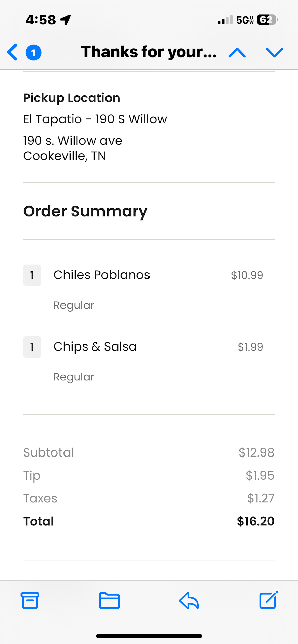Go to previous email with up chevron

237,53
